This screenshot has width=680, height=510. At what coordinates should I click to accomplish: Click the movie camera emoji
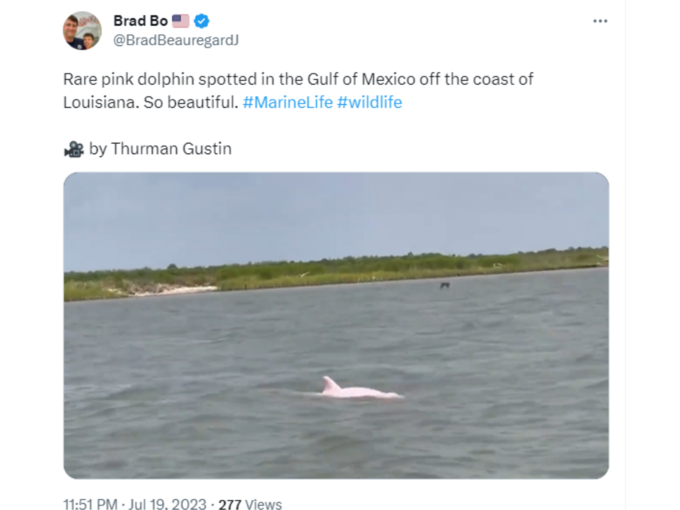74,149
